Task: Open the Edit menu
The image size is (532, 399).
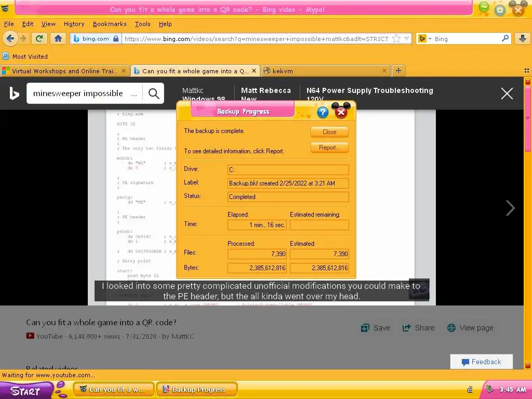Action: (28, 24)
